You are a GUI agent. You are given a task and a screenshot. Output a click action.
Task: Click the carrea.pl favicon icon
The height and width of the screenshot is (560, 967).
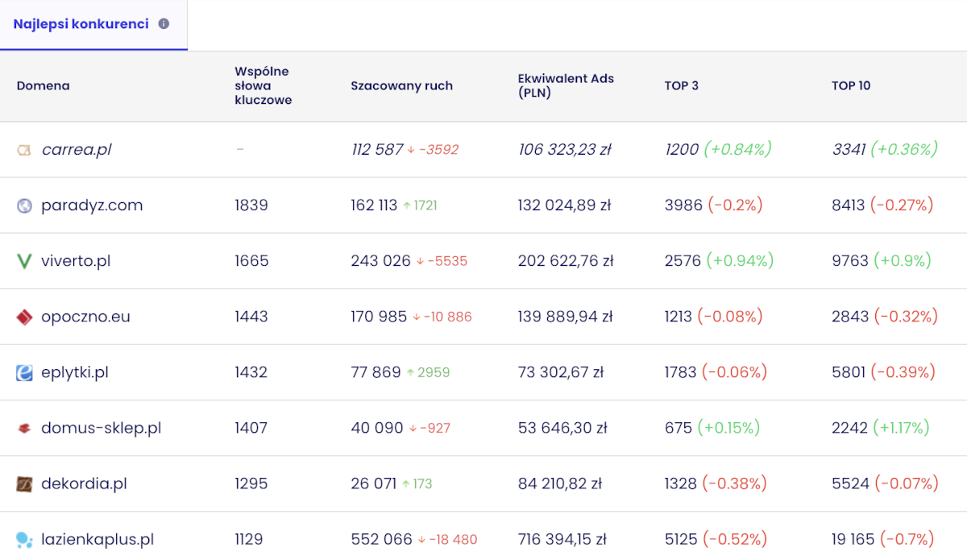24,150
